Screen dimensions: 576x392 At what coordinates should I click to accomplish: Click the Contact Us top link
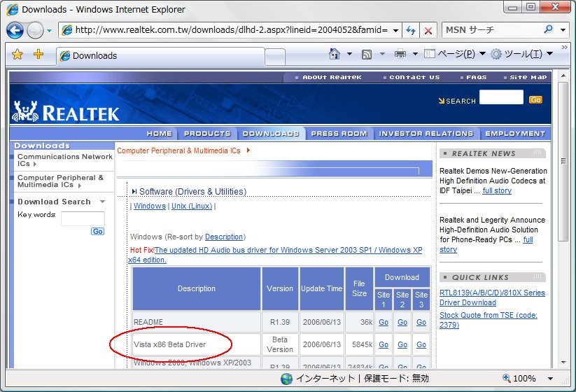click(414, 77)
